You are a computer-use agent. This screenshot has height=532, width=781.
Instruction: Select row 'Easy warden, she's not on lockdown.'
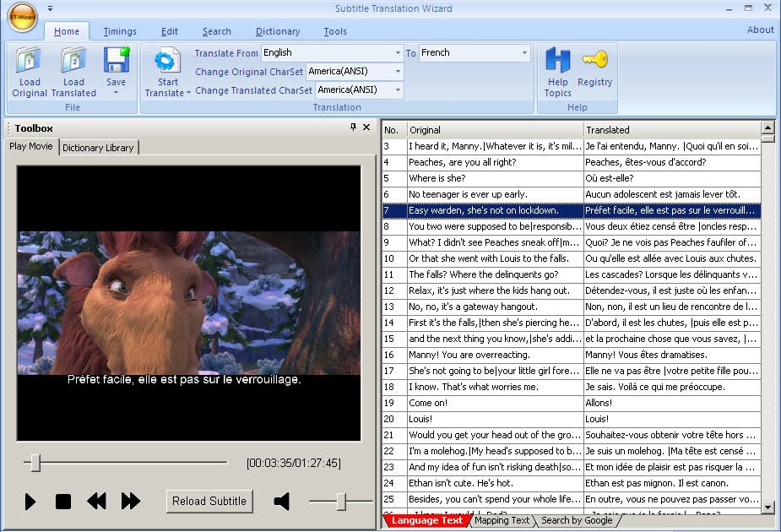click(572, 210)
